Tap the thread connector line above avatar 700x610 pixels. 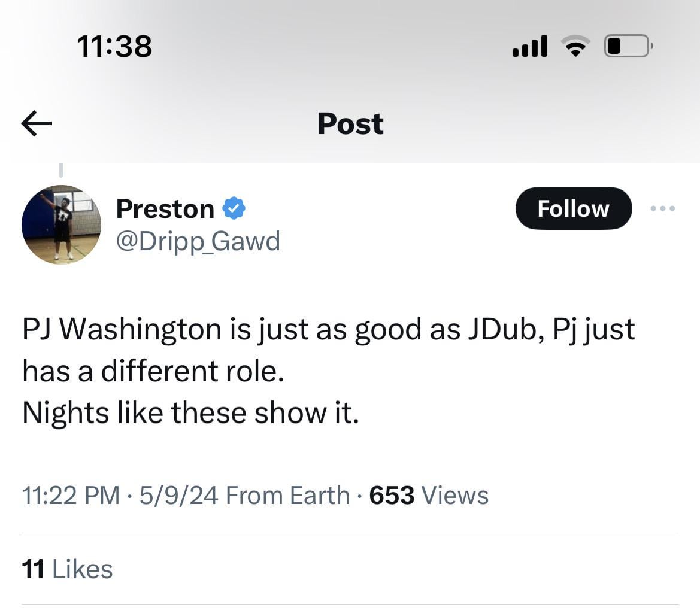pyautogui.click(x=61, y=170)
